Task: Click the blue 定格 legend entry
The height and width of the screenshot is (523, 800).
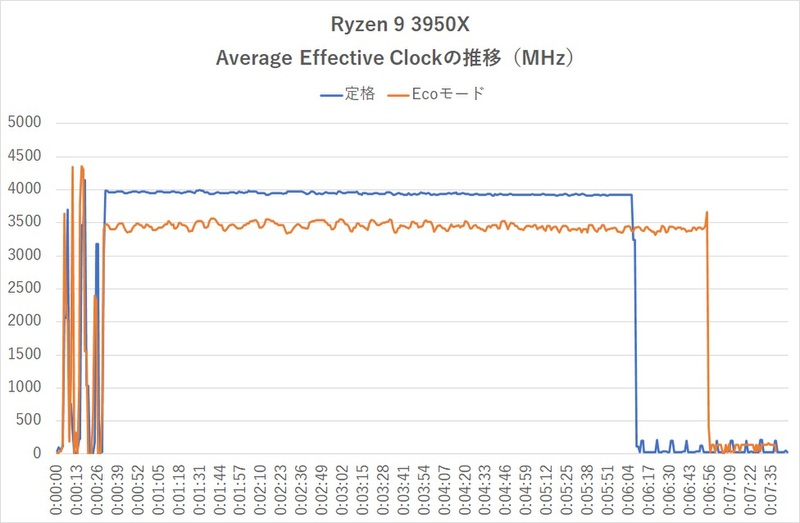Action: (348, 94)
